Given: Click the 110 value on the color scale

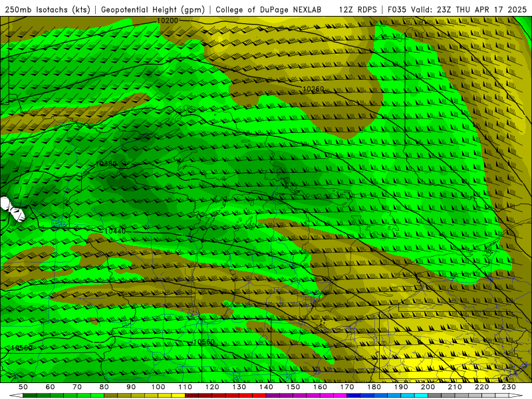Looking at the screenshot, I should point(185,387).
